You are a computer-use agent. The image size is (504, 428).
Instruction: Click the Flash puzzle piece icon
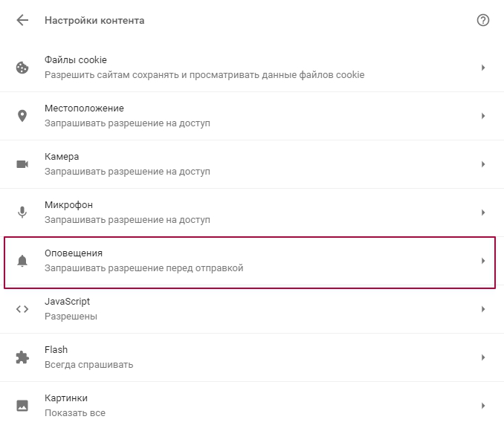click(x=22, y=357)
